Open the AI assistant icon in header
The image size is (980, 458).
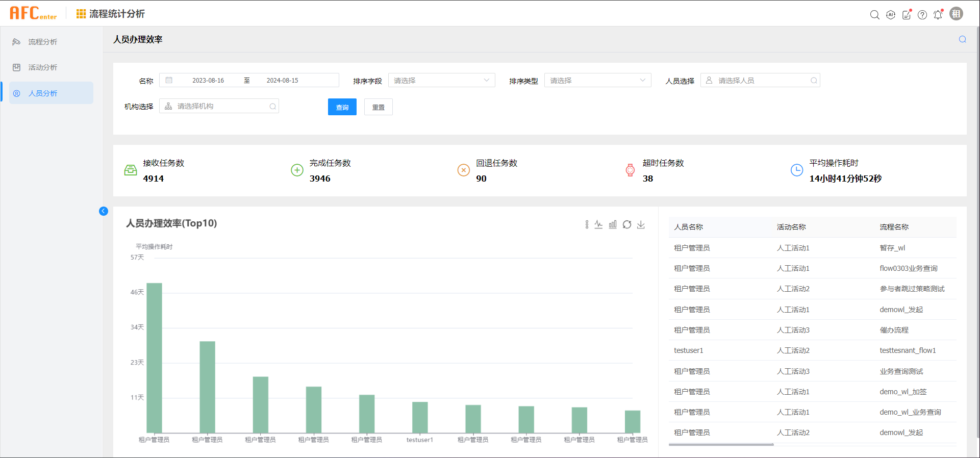tap(891, 15)
